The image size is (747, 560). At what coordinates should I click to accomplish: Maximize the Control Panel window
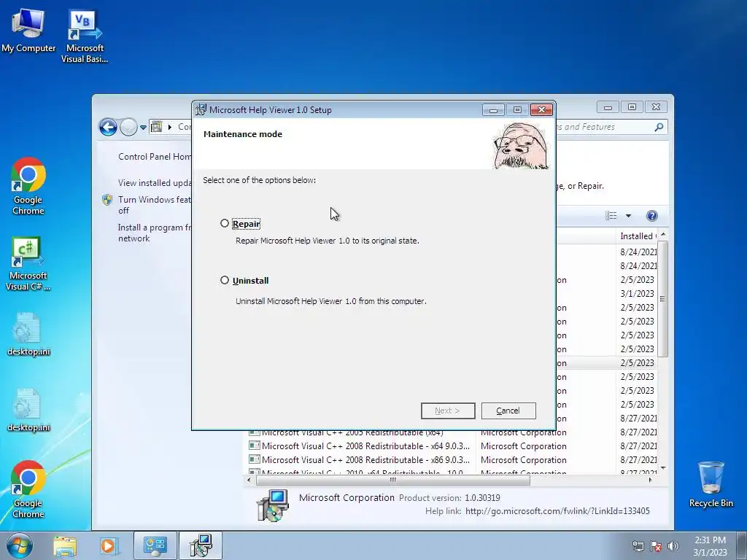(632, 107)
